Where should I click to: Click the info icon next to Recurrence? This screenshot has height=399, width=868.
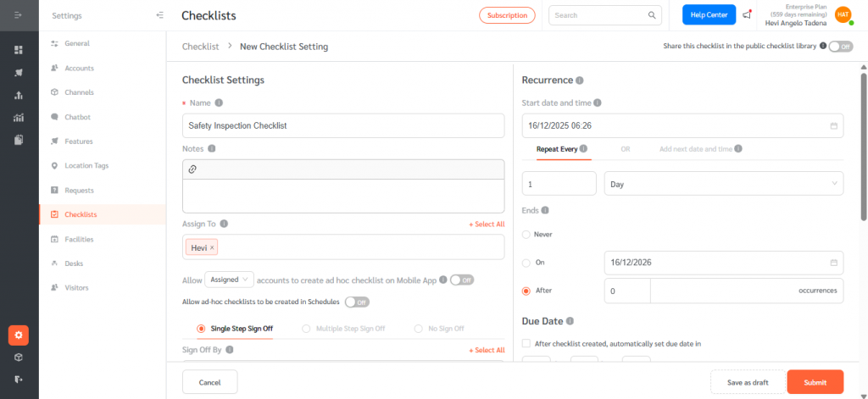click(580, 80)
